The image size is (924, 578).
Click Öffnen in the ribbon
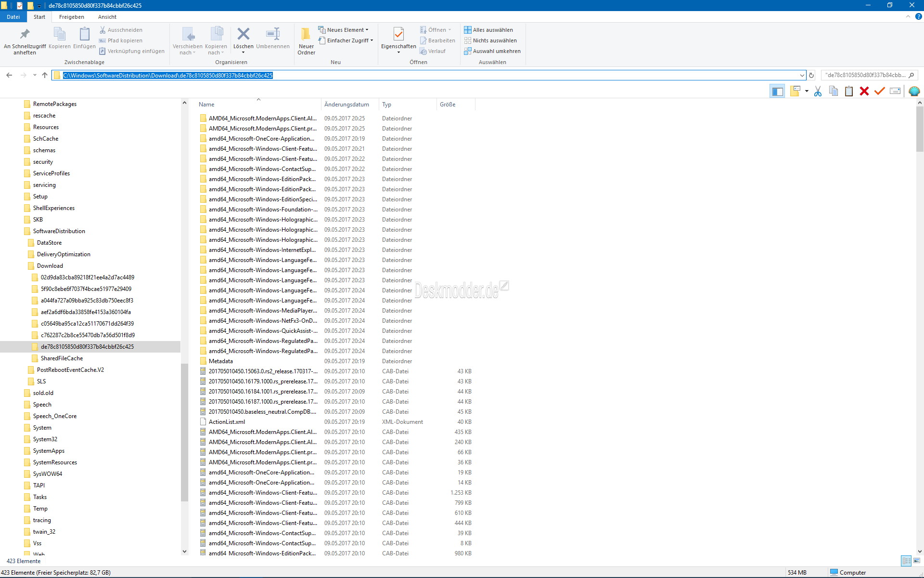(436, 30)
